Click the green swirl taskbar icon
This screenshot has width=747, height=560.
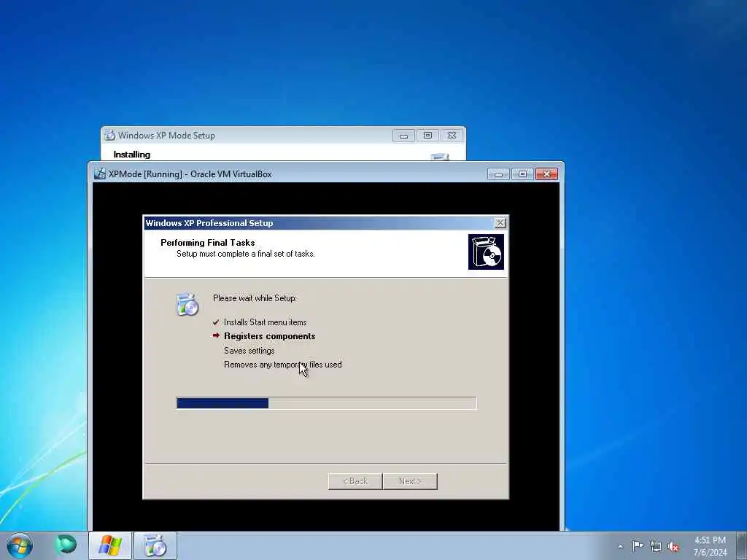[x=65, y=544]
